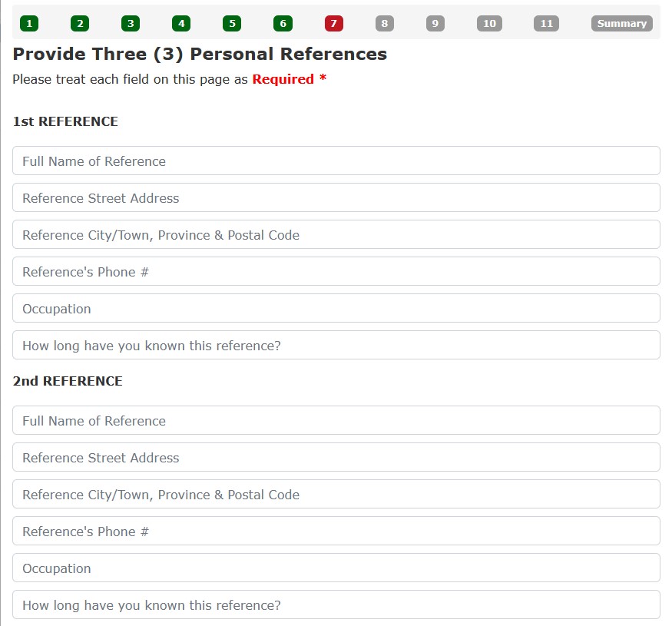This screenshot has height=626, width=672.
Task: Jump to step 3 of the form
Action: coord(131,24)
